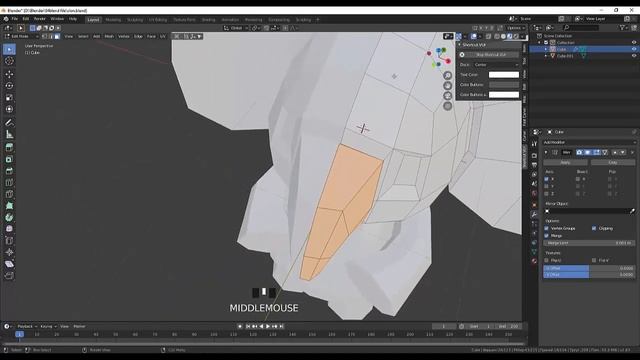Open Global transform orientation dropdown
The width and height of the screenshot is (640, 360).
(236, 28)
